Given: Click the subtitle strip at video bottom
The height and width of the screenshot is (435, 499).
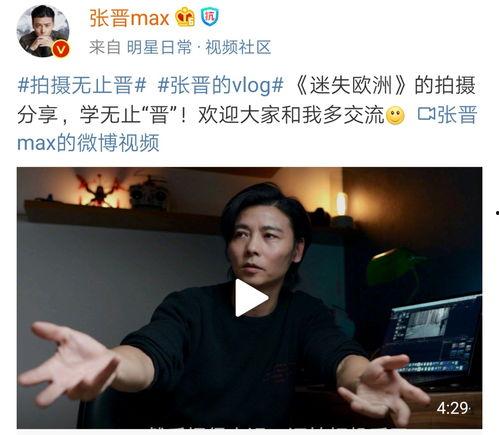Looking at the screenshot, I should pyautogui.click(x=267, y=426).
